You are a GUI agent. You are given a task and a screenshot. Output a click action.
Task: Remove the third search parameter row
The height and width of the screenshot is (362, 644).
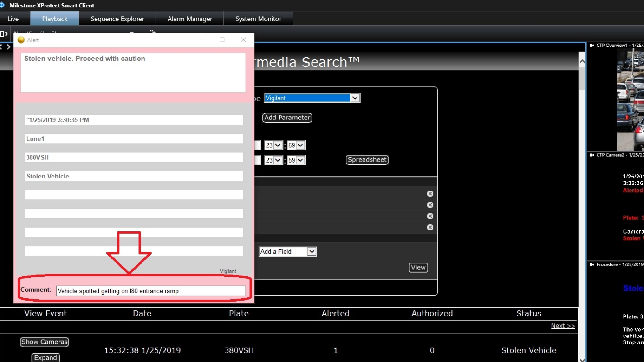click(x=430, y=216)
